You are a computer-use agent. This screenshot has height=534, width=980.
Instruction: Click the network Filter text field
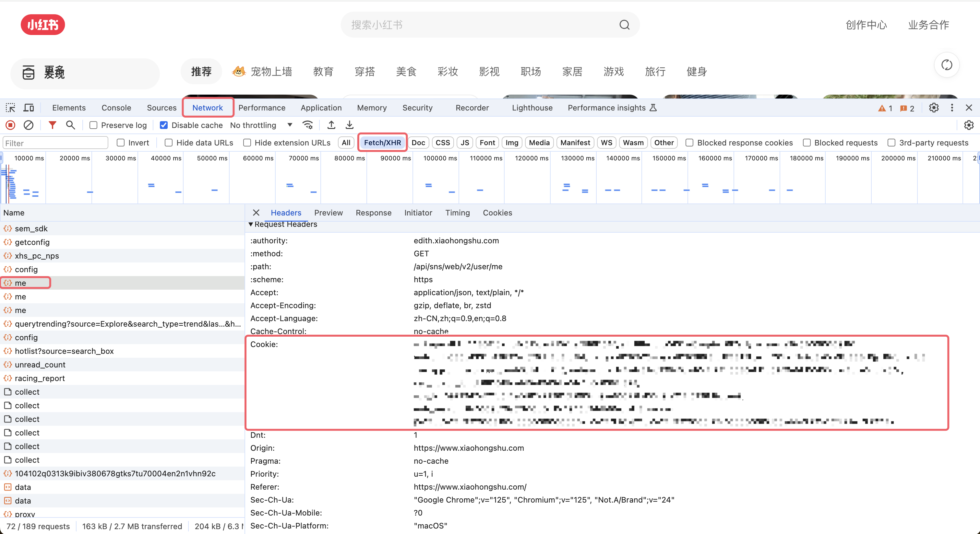(x=55, y=143)
